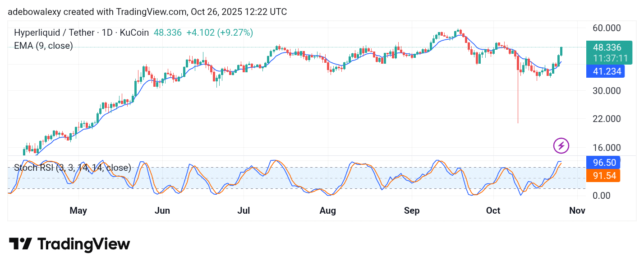
Task: Click the purple lightning bolt icon
Action: pyautogui.click(x=561, y=145)
